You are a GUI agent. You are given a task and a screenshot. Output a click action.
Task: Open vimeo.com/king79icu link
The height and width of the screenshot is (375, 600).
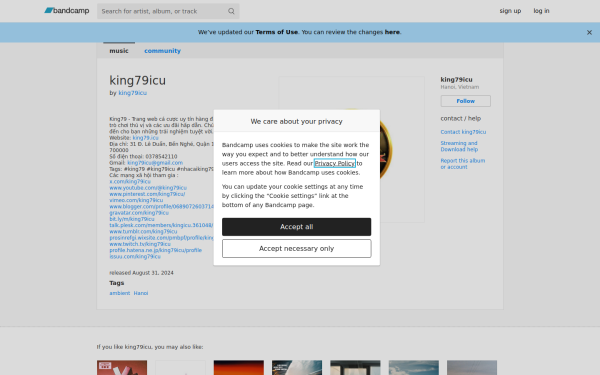point(136,200)
